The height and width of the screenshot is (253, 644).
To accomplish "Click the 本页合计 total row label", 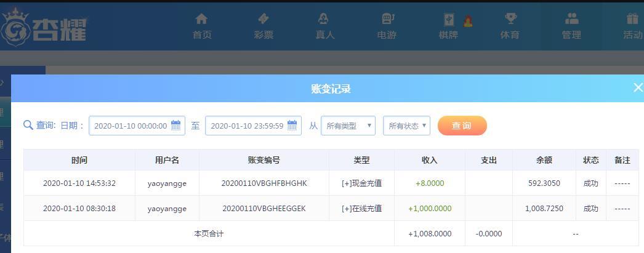I will (x=209, y=234).
